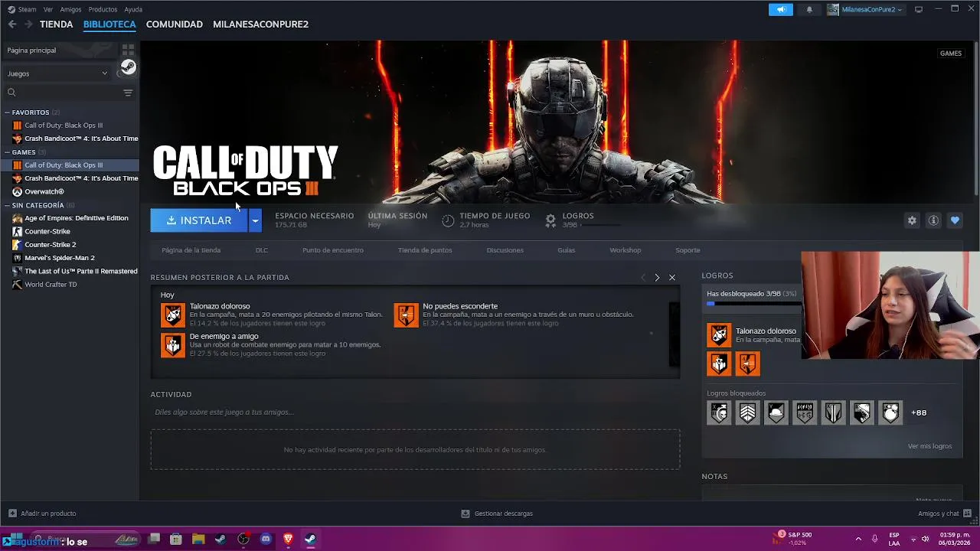Toggle the favorite heart for Black Ops III

(955, 220)
